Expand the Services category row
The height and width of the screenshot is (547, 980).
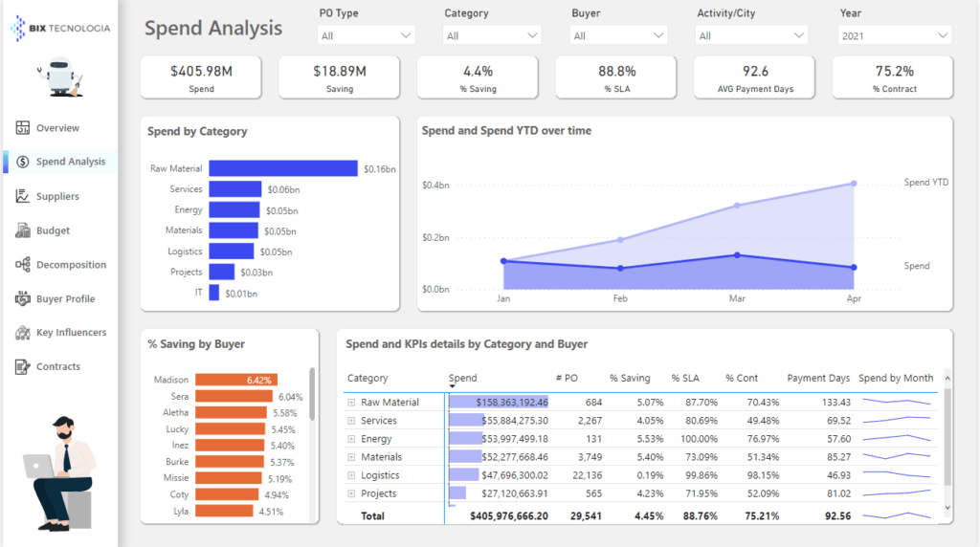pyautogui.click(x=351, y=421)
